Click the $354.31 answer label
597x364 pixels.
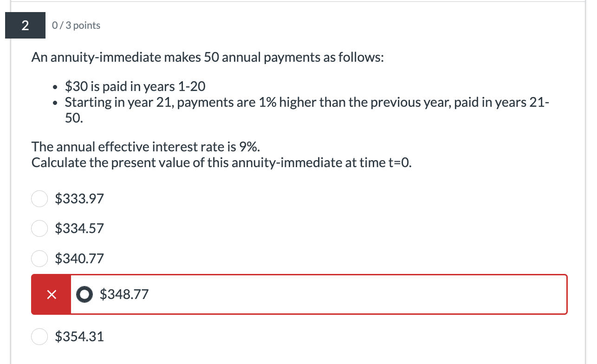pyautogui.click(x=79, y=337)
